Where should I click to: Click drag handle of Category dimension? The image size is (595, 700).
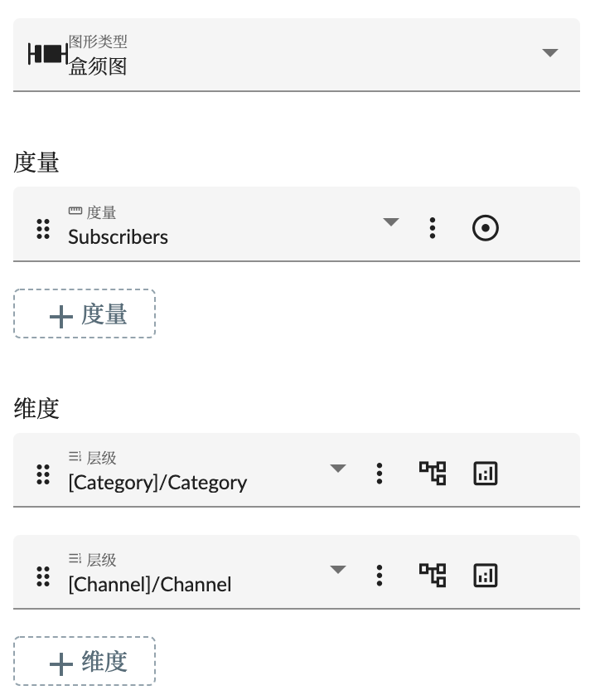click(x=43, y=474)
